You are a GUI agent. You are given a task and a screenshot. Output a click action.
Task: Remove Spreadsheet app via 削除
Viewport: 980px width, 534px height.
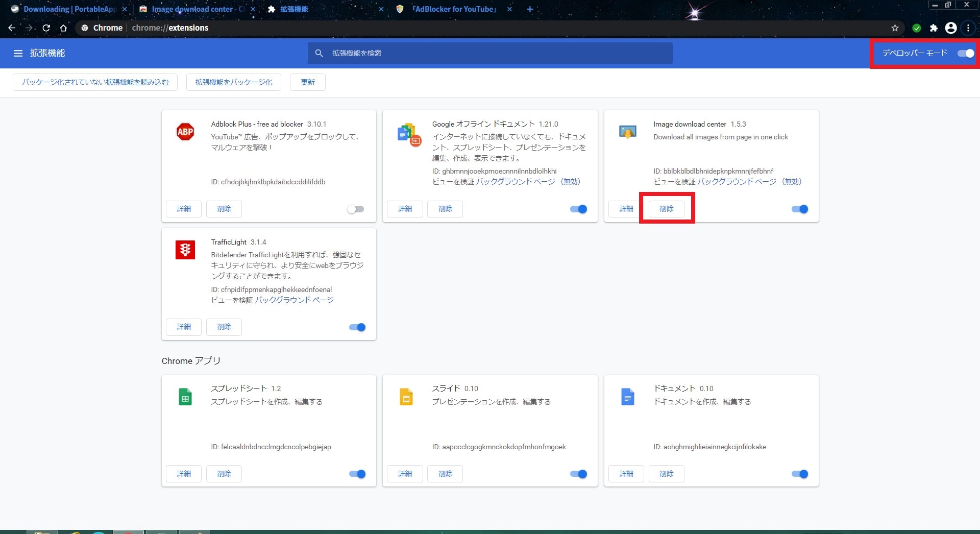pos(224,474)
